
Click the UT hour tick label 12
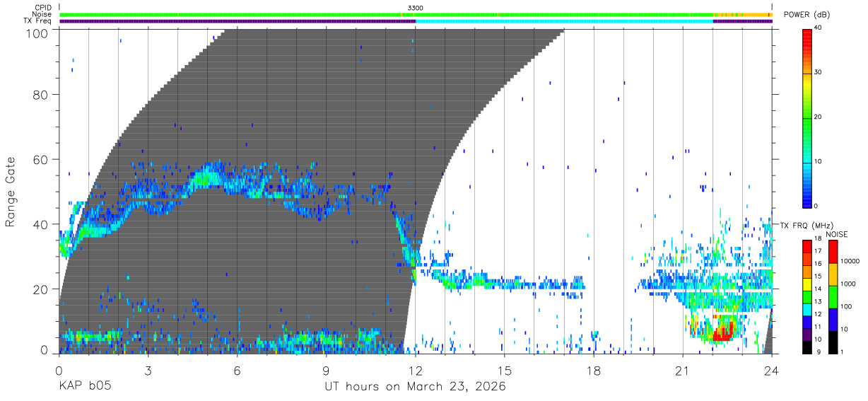416,370
